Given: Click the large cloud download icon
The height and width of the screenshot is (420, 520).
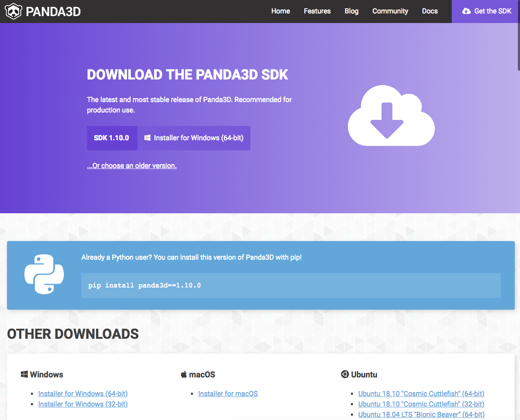Looking at the screenshot, I should [x=391, y=116].
